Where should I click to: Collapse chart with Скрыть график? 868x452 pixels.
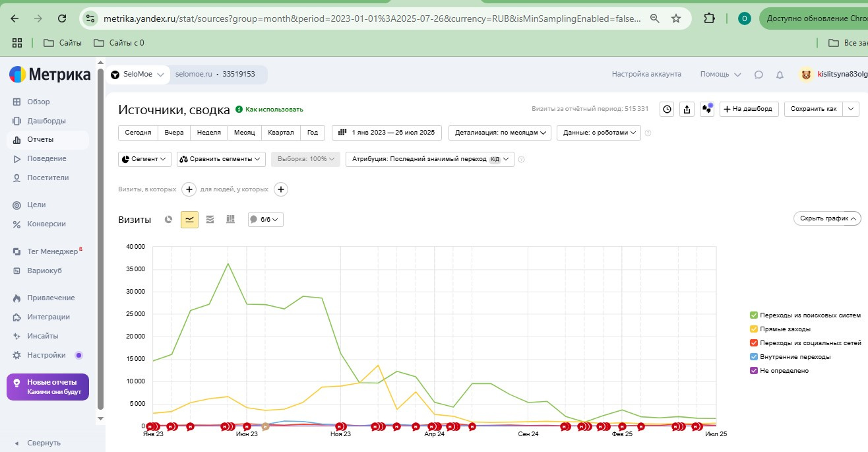[827, 218]
